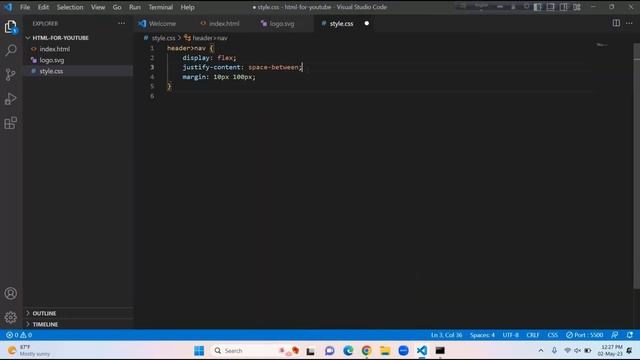Click the display: flex line in editor
Screen dimensions: 640x360
tap(209, 58)
